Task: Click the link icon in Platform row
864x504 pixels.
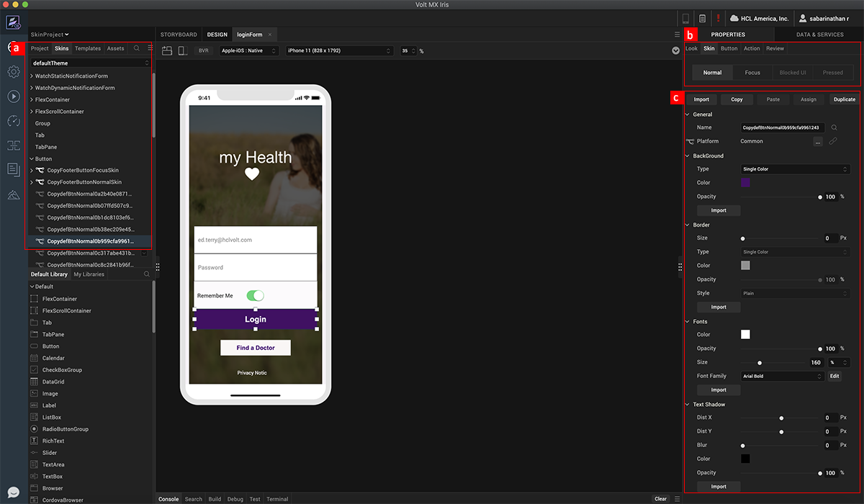Action: click(833, 141)
